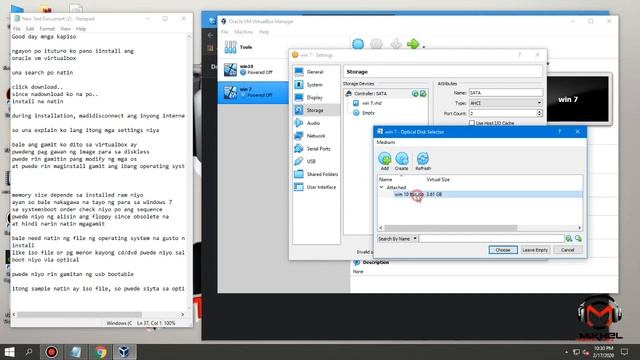Click the red record icon in taskbar
The width and height of the screenshot is (640, 360).
(51, 352)
